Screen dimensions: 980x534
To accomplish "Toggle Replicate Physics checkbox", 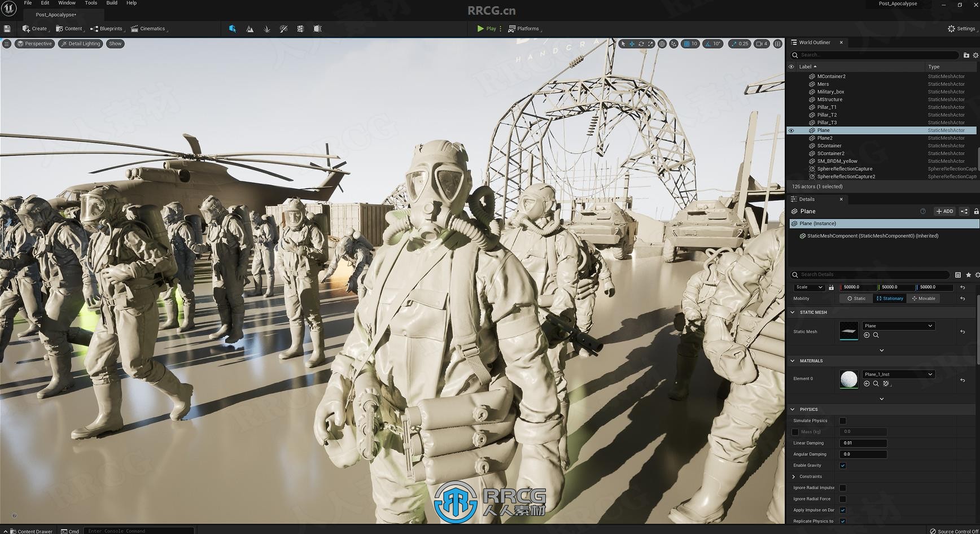I will pyautogui.click(x=843, y=521).
